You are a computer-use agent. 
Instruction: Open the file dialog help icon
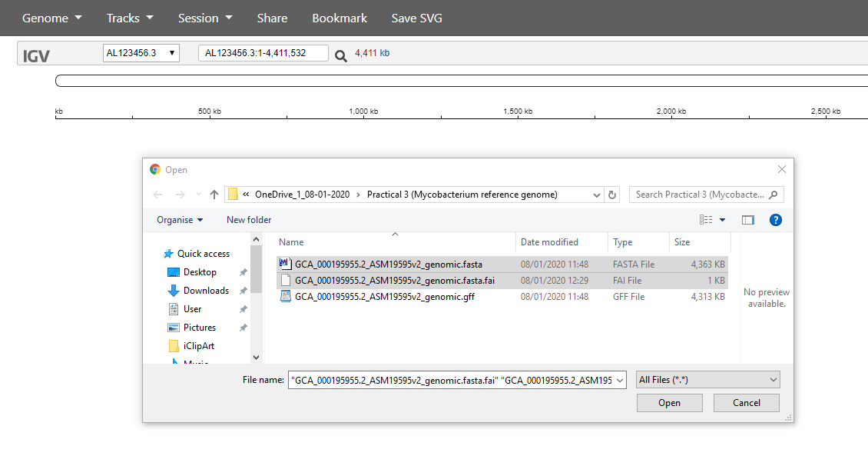(x=775, y=220)
